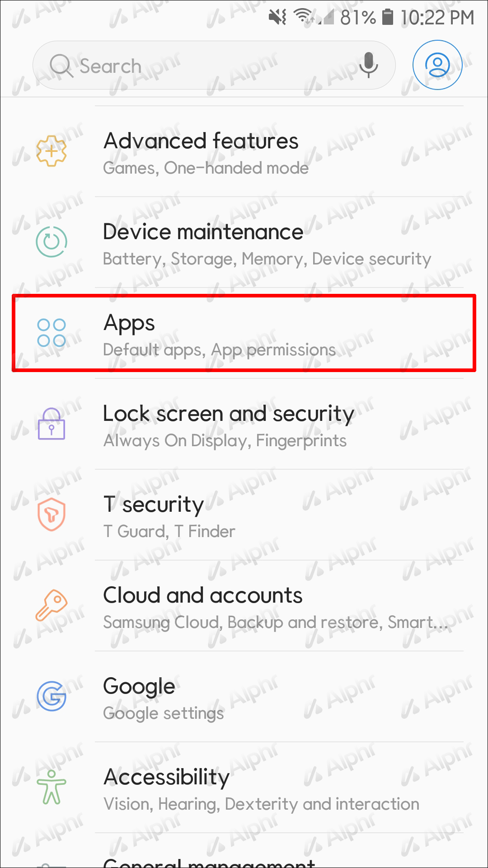488x868 pixels.
Task: Select the Apps menu entry
Action: tap(244, 333)
